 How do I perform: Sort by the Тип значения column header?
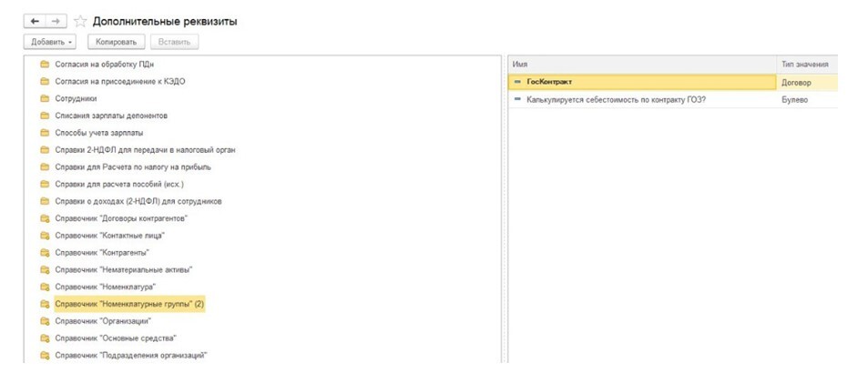pyautogui.click(x=807, y=64)
